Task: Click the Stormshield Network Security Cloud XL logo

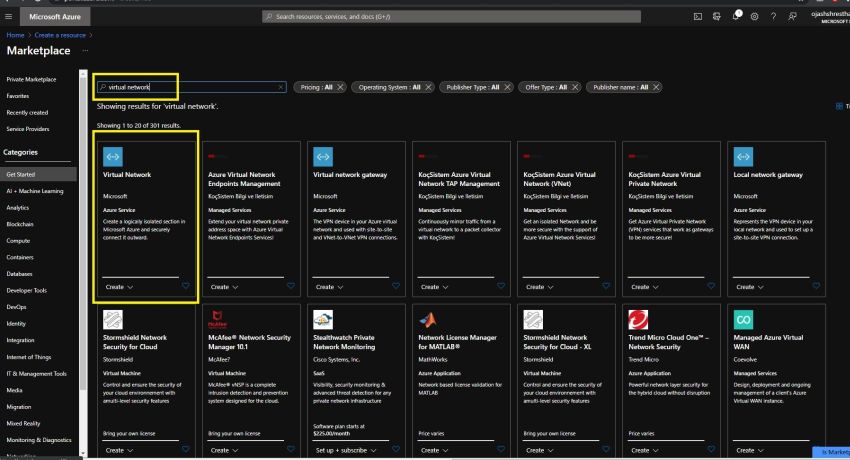Action: point(533,320)
